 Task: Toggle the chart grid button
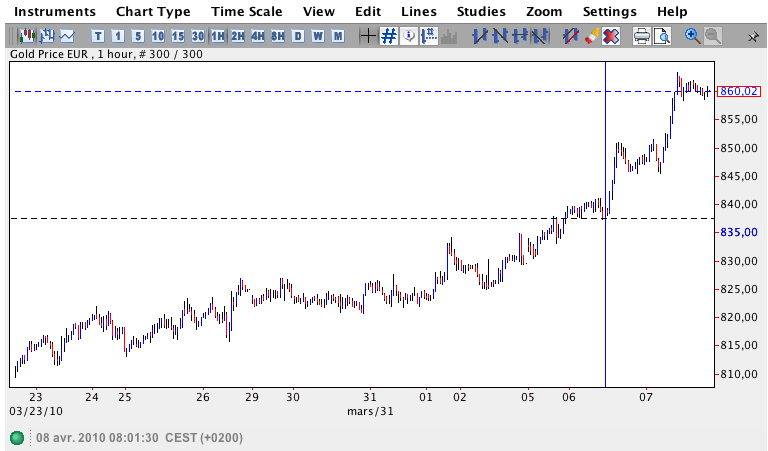[388, 36]
